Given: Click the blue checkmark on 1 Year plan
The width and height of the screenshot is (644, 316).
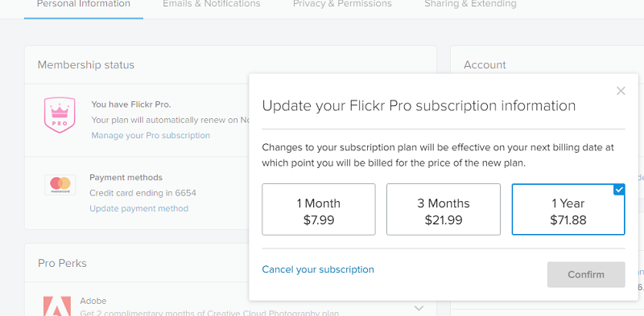Looking at the screenshot, I should tap(619, 190).
